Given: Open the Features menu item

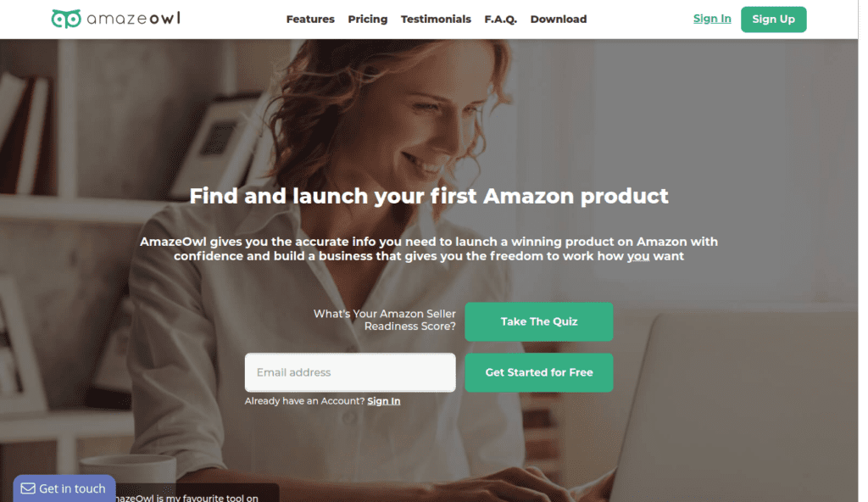Looking at the screenshot, I should pos(310,19).
